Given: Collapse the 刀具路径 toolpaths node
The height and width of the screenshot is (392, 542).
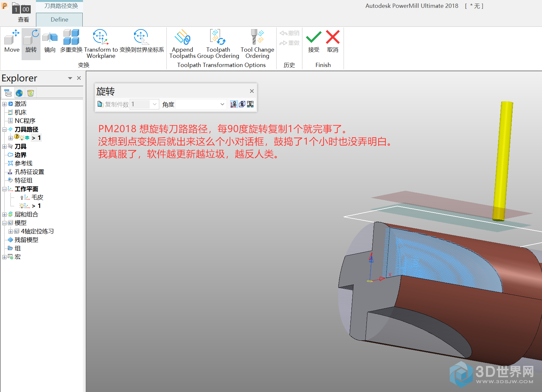Looking at the screenshot, I should click(x=4, y=129).
